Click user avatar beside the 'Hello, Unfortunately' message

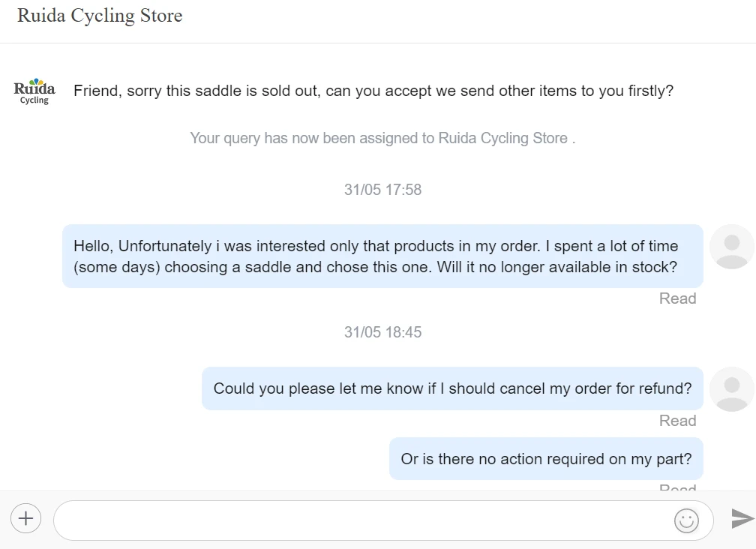[731, 246]
